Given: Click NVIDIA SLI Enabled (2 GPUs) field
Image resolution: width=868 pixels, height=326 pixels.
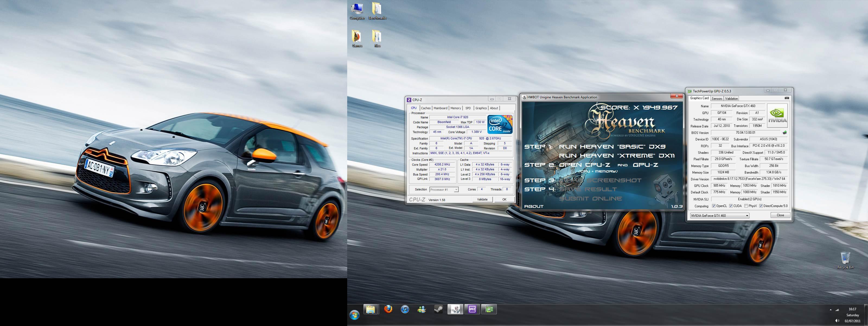Looking at the screenshot, I should tap(749, 199).
